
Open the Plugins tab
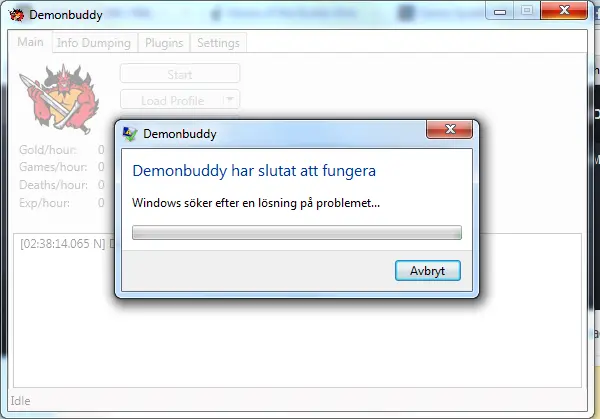164,43
